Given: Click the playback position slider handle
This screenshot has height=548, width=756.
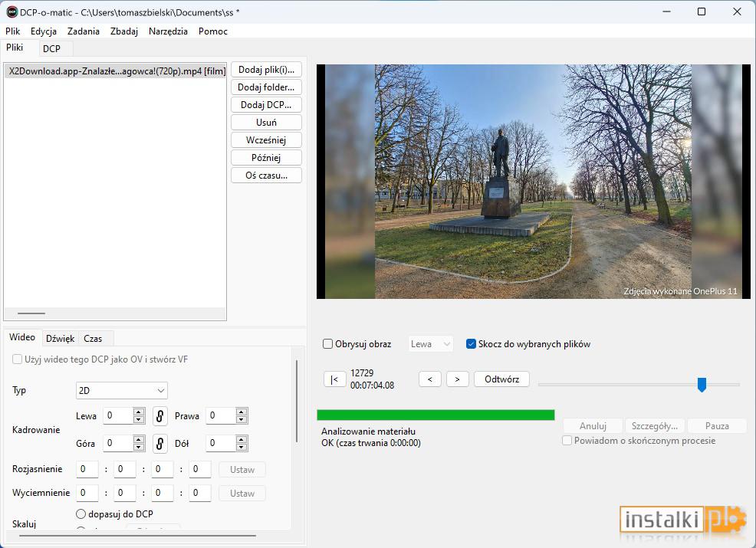Looking at the screenshot, I should tap(702, 385).
